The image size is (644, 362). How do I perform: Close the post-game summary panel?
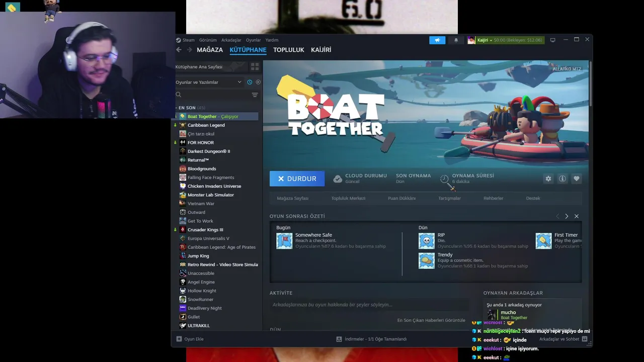[577, 216]
